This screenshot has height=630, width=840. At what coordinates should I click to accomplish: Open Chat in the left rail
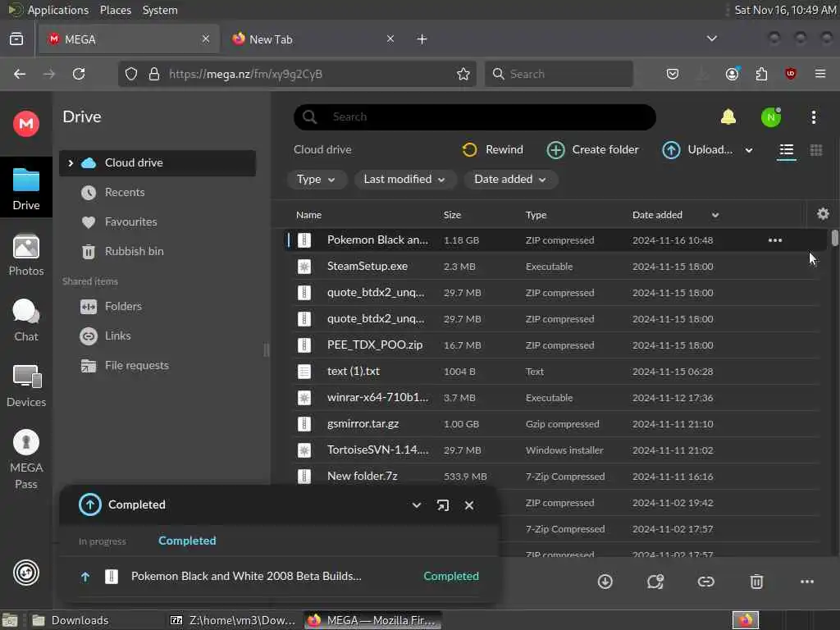tap(25, 321)
